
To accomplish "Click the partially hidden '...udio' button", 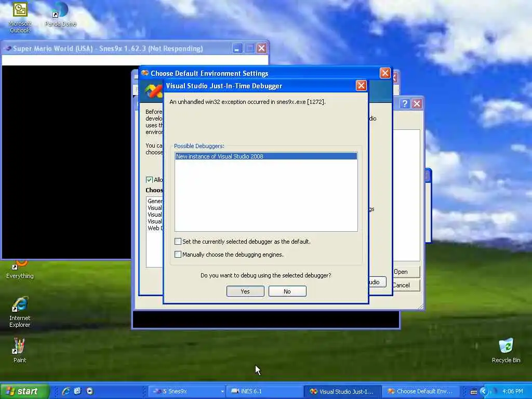I will [x=377, y=282].
